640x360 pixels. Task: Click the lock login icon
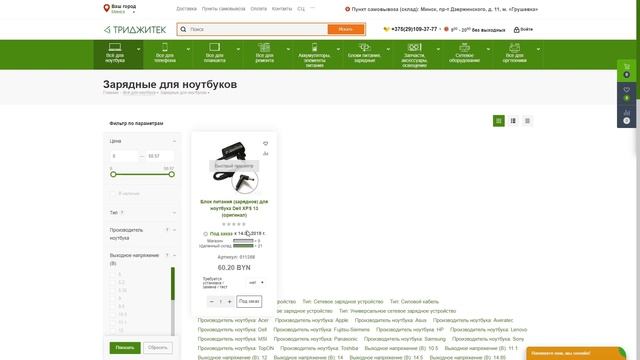click(x=516, y=29)
